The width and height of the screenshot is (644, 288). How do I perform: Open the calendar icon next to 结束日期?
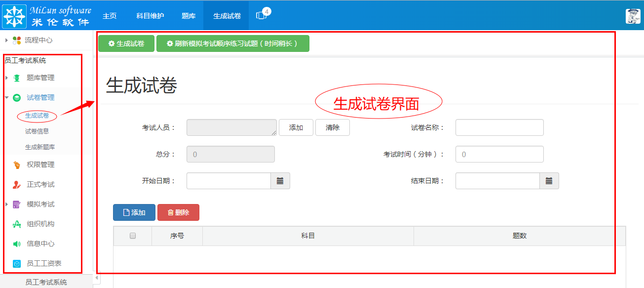click(x=550, y=180)
